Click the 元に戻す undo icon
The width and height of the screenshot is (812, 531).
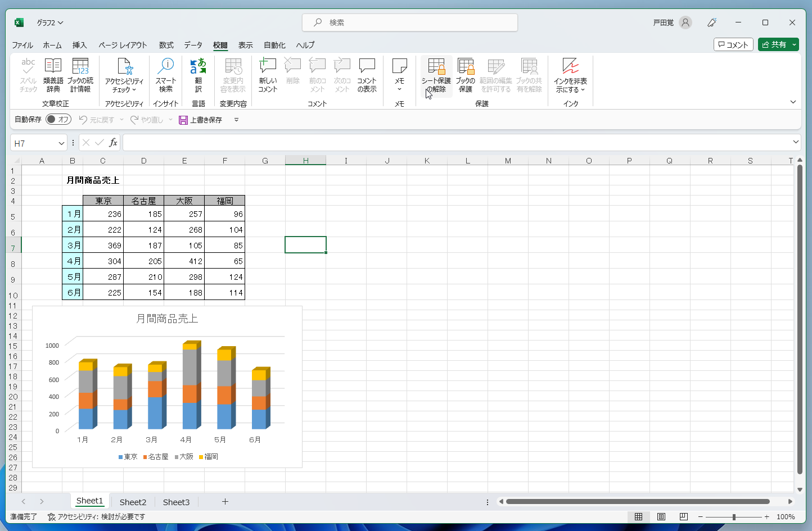pyautogui.click(x=83, y=120)
